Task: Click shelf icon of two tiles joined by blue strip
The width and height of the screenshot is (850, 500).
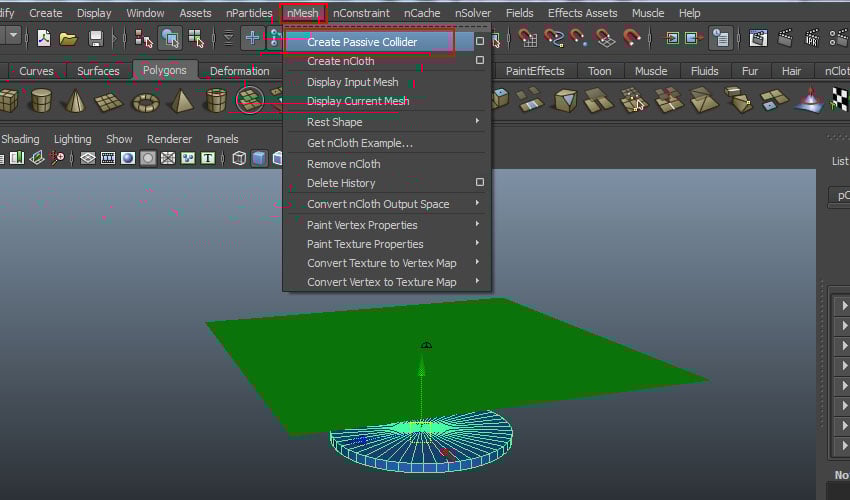Action: point(530,101)
